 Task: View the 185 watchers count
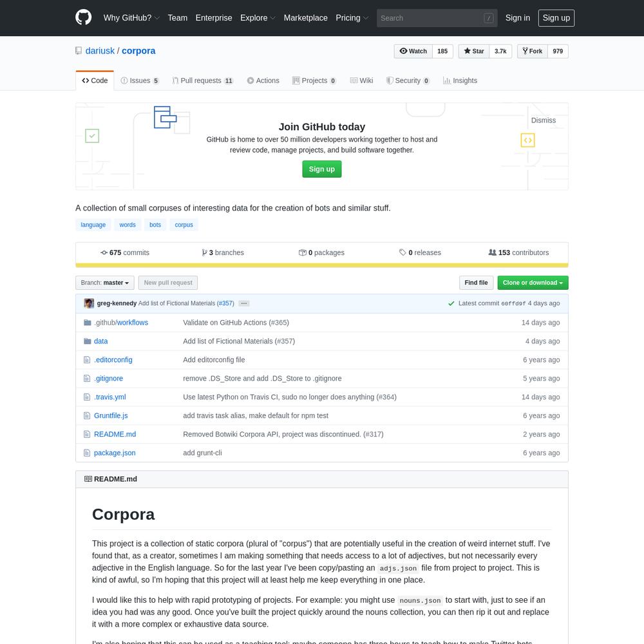point(442,52)
